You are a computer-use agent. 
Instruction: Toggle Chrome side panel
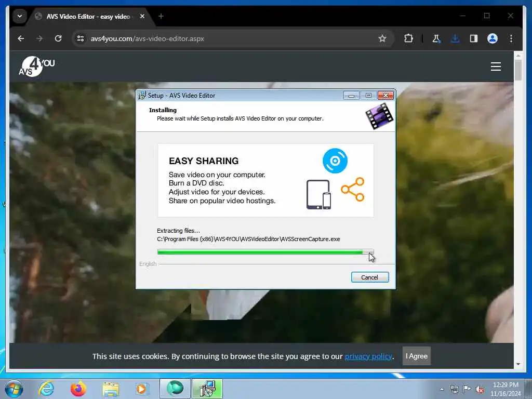474,38
